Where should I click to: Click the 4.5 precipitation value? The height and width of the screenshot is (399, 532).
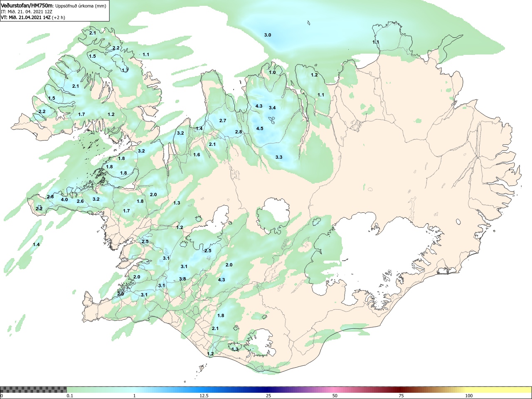(260, 128)
